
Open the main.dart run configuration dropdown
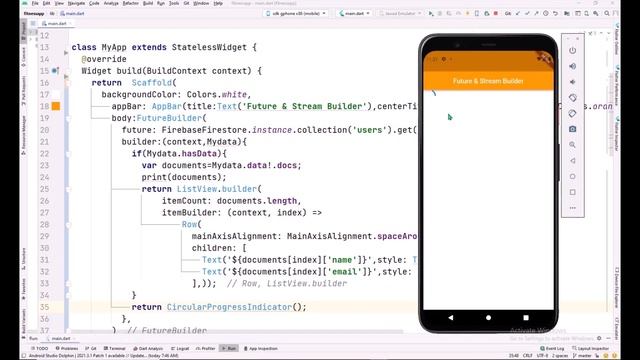click(355, 13)
